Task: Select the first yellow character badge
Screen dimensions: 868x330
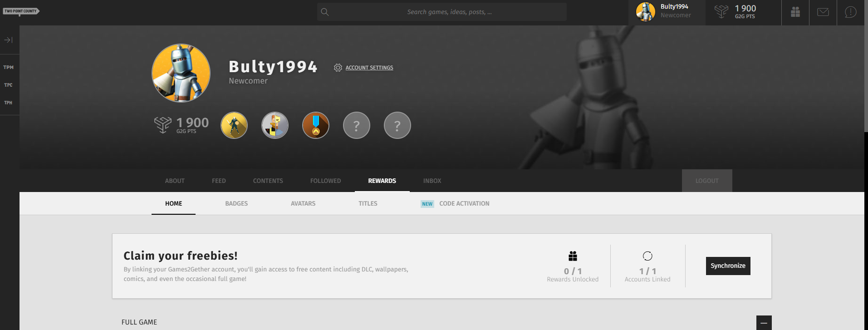Action: [234, 125]
